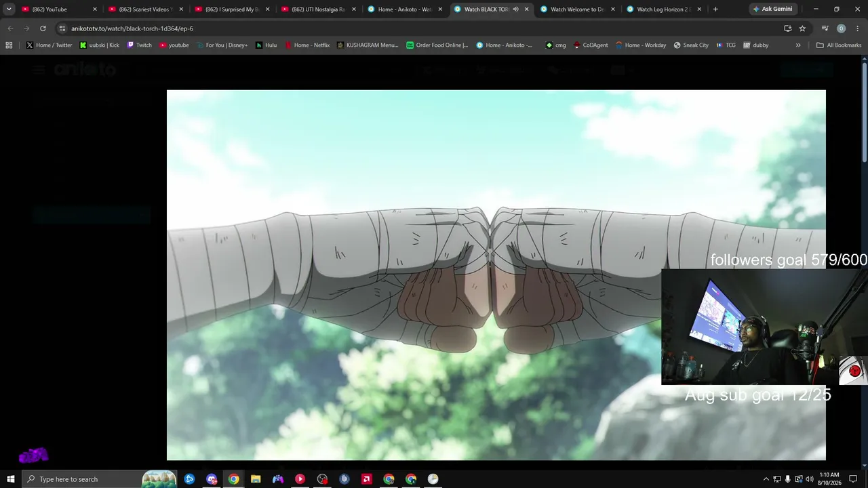Close the (862) YouTube tab
Screen dimensions: 868x488
pyautogui.click(x=94, y=9)
